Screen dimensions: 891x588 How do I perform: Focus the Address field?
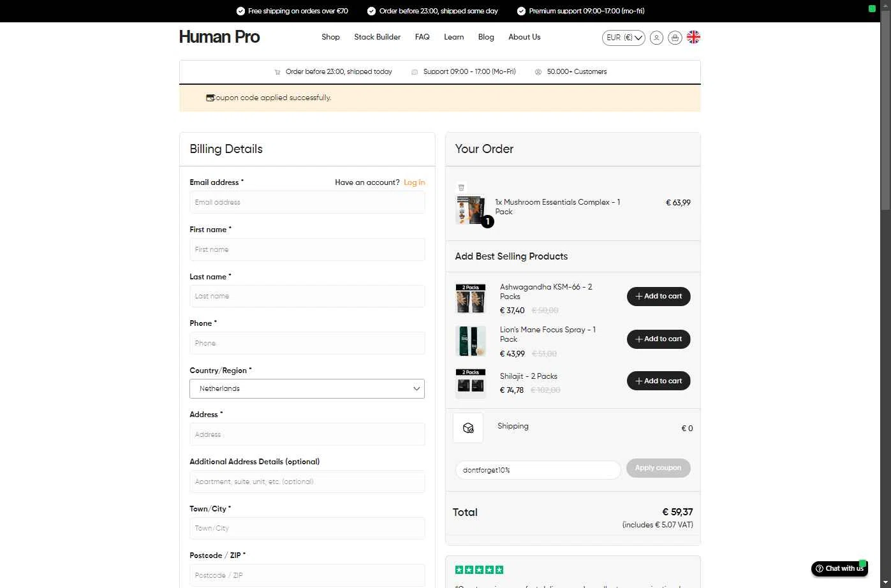coord(307,434)
